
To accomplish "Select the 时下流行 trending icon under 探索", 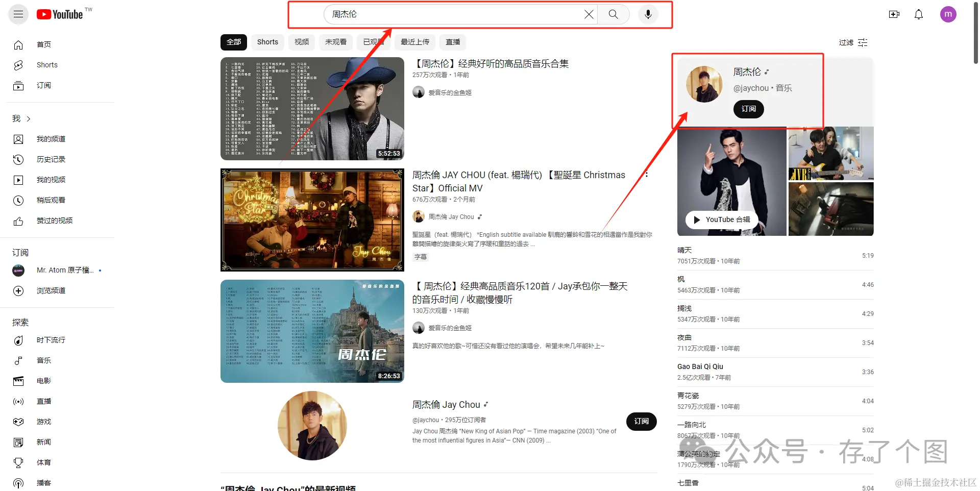I will click(18, 340).
